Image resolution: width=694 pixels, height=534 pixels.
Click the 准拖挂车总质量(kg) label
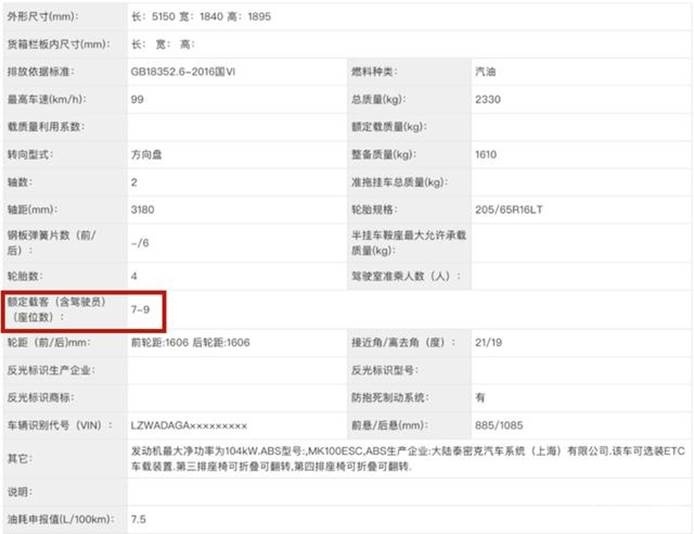399,182
